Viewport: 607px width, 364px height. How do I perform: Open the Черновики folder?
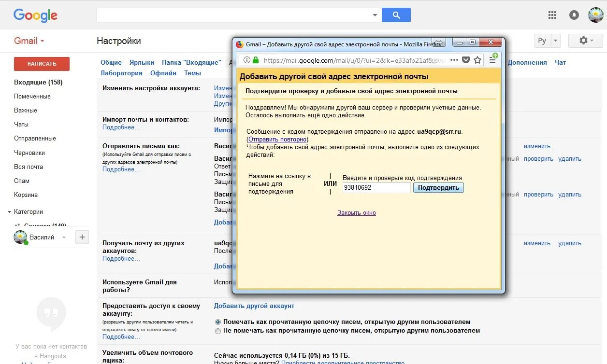click(x=29, y=153)
